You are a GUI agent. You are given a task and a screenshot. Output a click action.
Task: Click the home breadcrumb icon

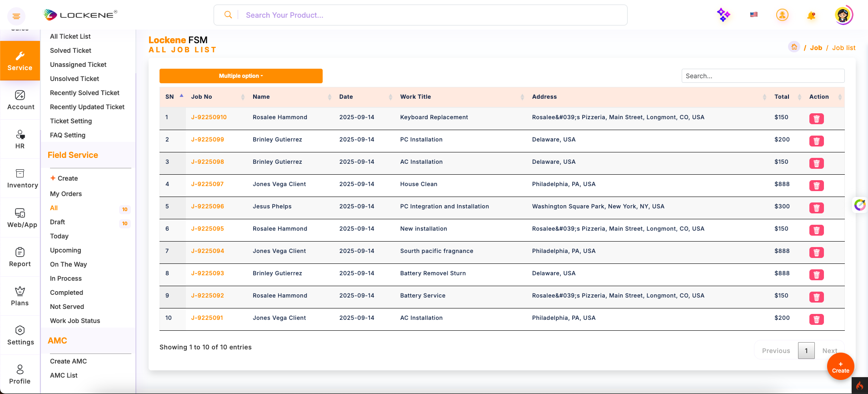click(x=794, y=47)
